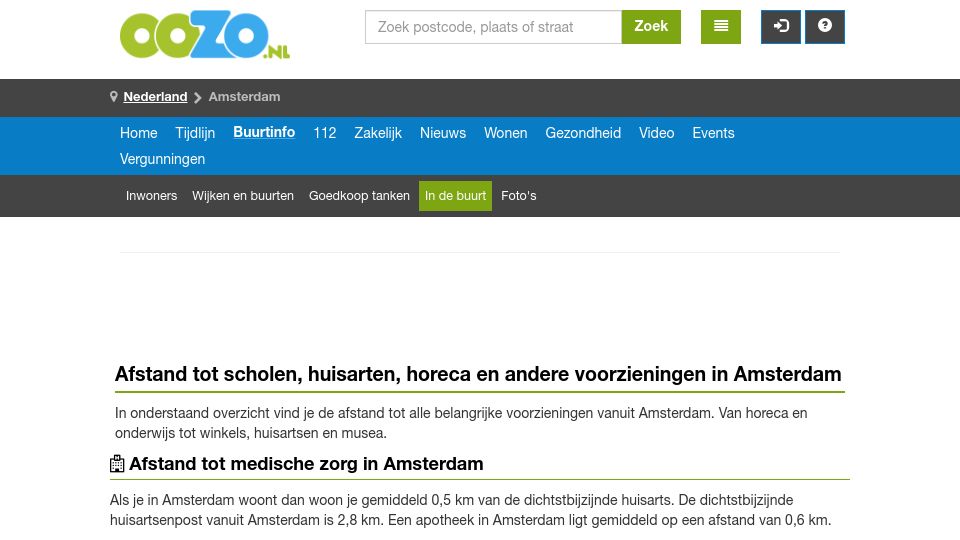Switch to Wijken en buurten tab
This screenshot has height=540, width=960.
click(243, 196)
